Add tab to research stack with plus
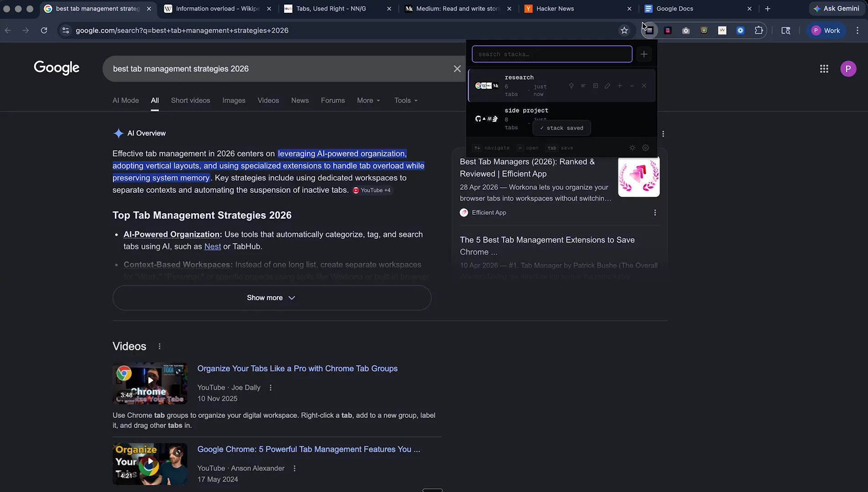This screenshot has width=868, height=492. point(620,86)
